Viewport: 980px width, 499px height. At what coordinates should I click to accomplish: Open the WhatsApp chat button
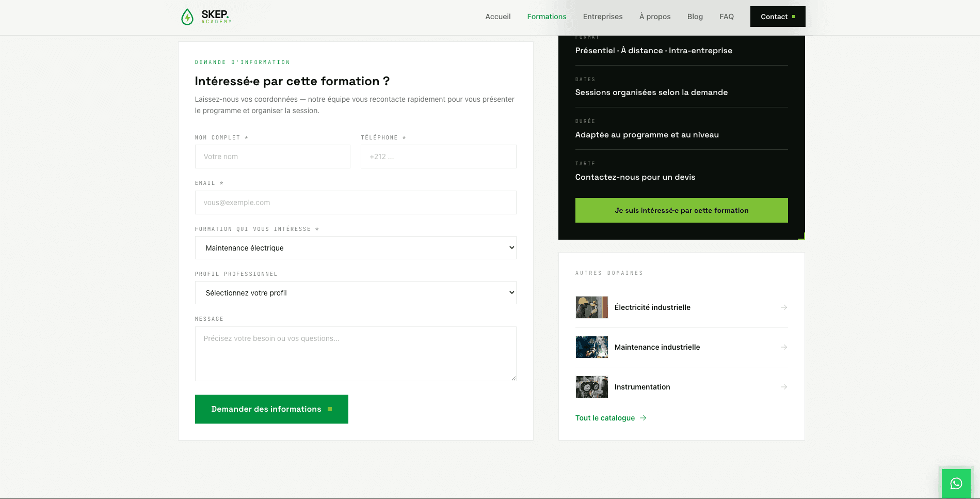point(956,484)
